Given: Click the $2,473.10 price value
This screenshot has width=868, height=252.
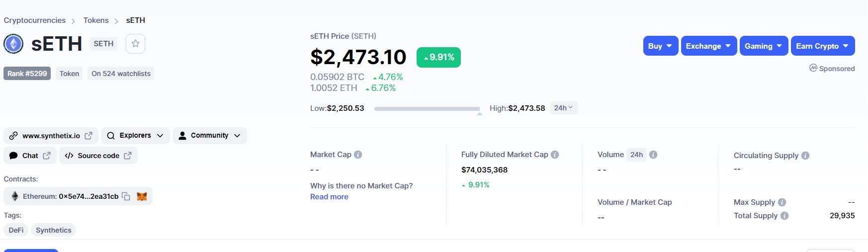Looking at the screenshot, I should click(x=358, y=57).
